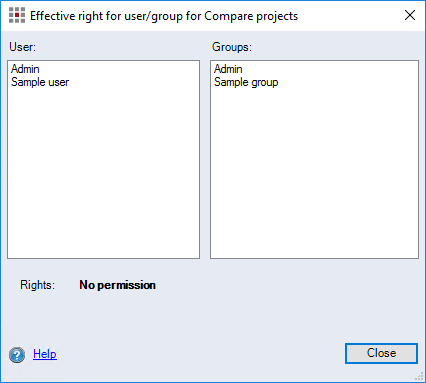Click the Groups: label above the list
Viewport: 426px width, 383px height.
[232, 47]
